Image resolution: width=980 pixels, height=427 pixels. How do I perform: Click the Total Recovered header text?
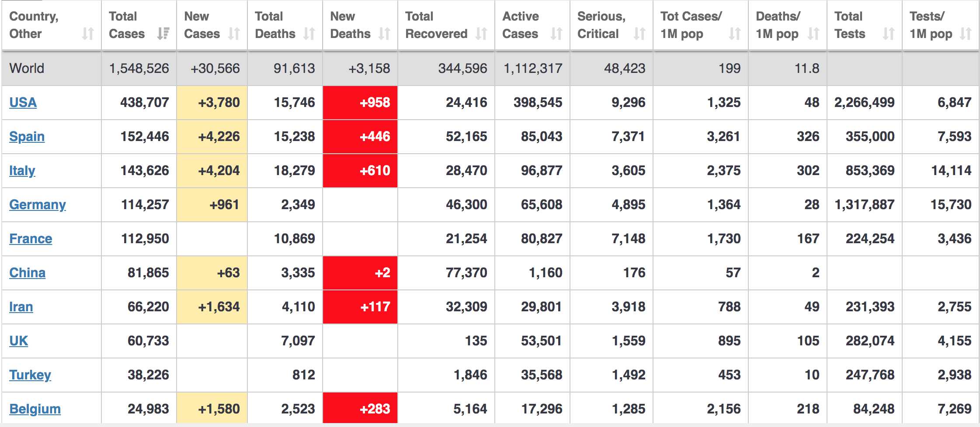[x=436, y=25]
